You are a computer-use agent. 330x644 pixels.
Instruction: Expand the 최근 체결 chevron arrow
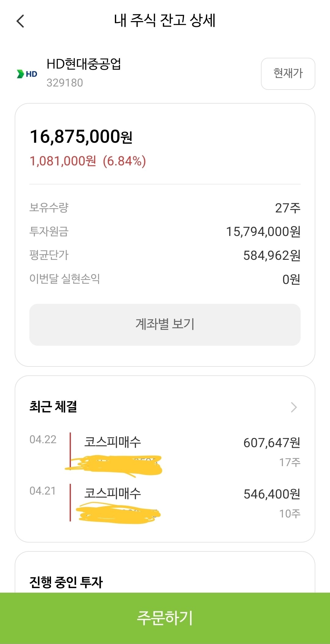point(294,407)
